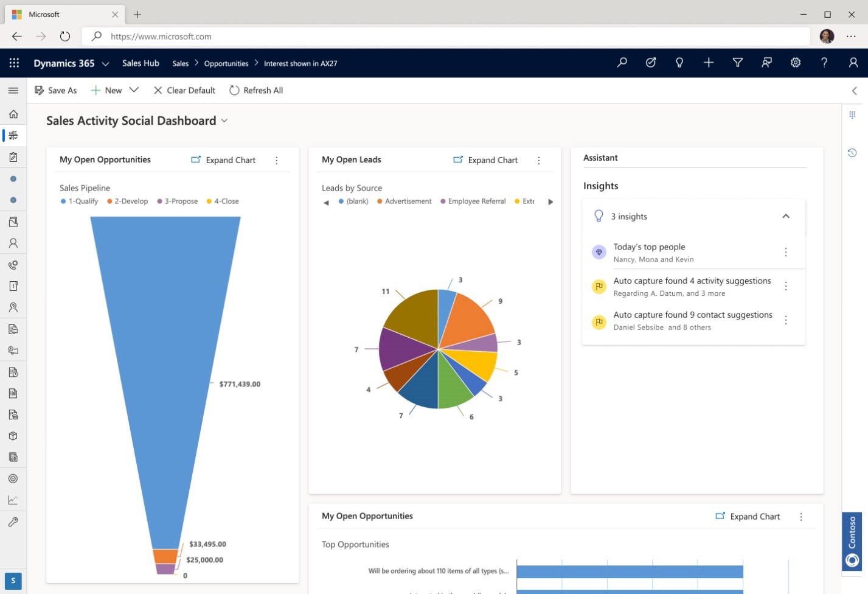Click the 2-Develop legend color dot
868x594 pixels.
[110, 201]
